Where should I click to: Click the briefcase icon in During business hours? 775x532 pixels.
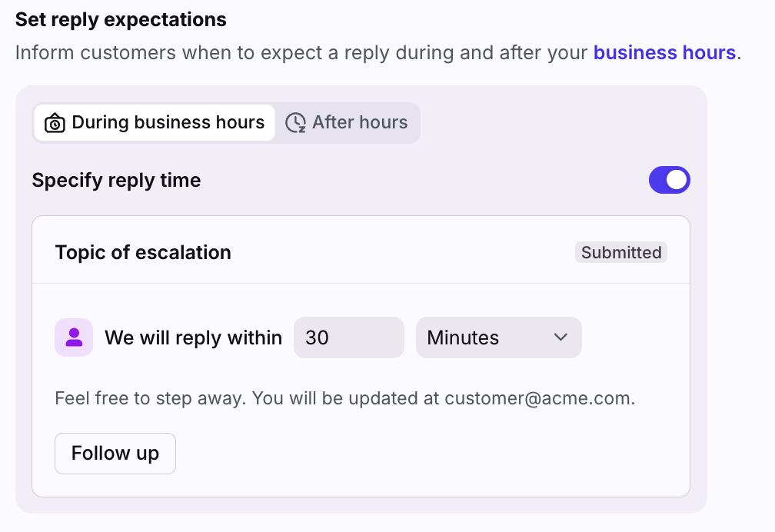point(55,122)
